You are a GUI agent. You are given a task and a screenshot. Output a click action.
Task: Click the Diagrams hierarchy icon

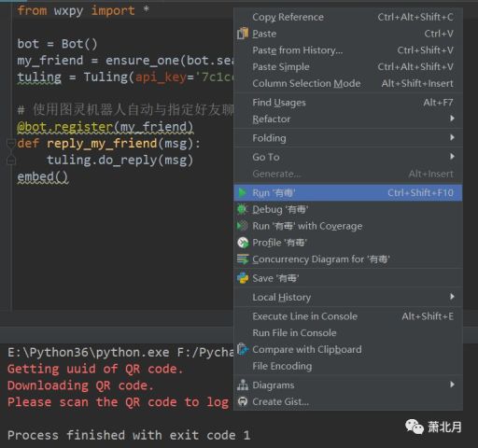243,385
